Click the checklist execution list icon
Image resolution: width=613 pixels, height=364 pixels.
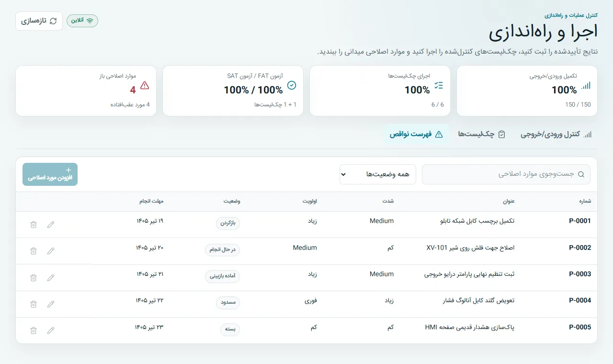click(439, 86)
